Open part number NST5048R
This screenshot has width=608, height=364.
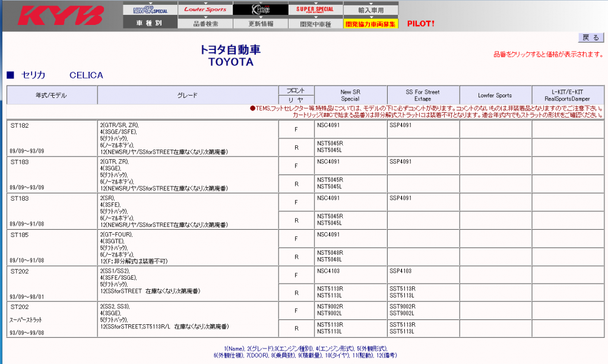(330, 253)
